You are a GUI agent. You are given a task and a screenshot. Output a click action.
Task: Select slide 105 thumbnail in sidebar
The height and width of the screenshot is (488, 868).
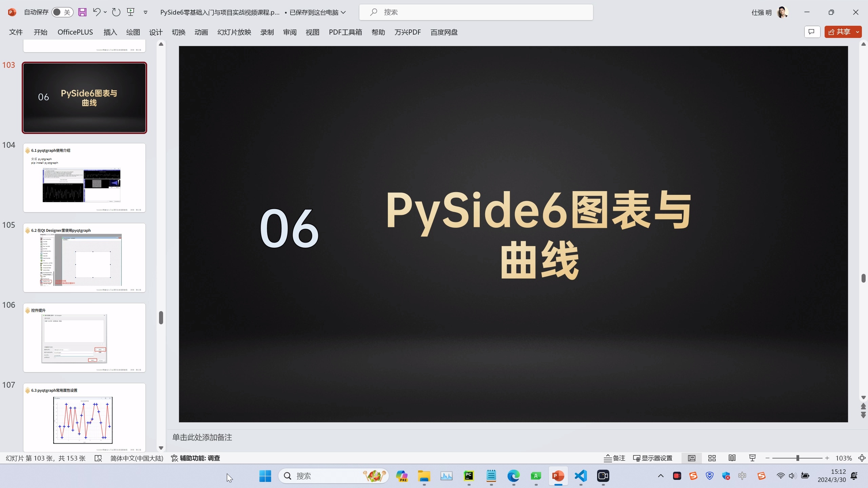tap(84, 258)
